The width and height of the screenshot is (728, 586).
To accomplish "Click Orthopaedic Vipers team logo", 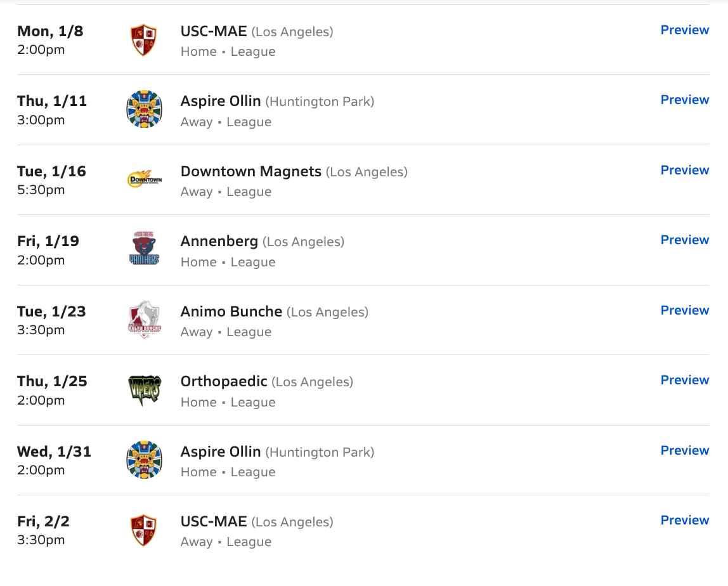I will 144,390.
